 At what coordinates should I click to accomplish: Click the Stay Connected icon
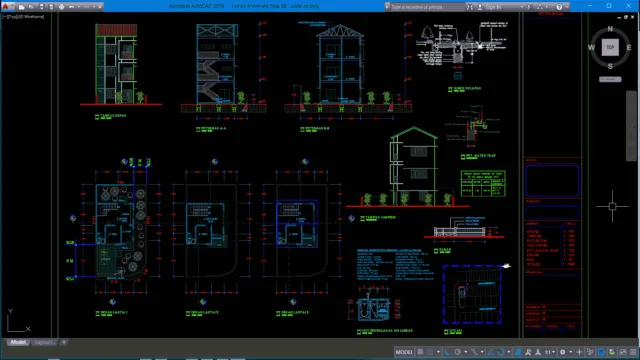540,7
